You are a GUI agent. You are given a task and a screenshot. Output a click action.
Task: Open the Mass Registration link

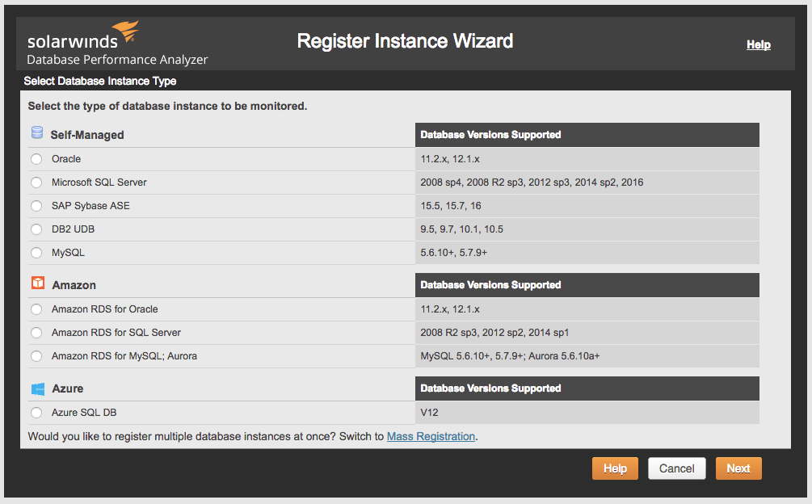tap(431, 436)
